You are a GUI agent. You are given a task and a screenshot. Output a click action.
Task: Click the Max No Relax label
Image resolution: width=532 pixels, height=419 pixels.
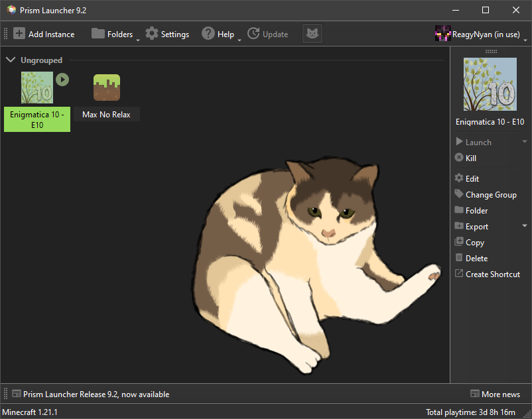click(x=106, y=115)
